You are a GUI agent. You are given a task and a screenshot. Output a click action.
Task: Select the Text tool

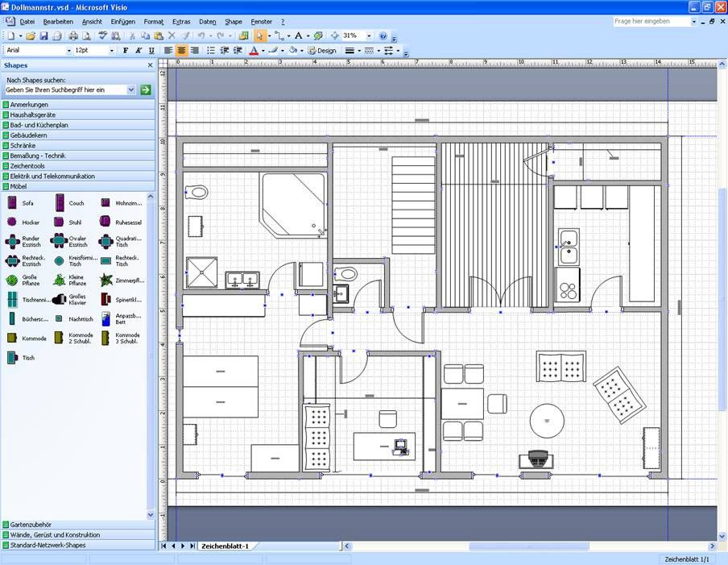click(299, 35)
